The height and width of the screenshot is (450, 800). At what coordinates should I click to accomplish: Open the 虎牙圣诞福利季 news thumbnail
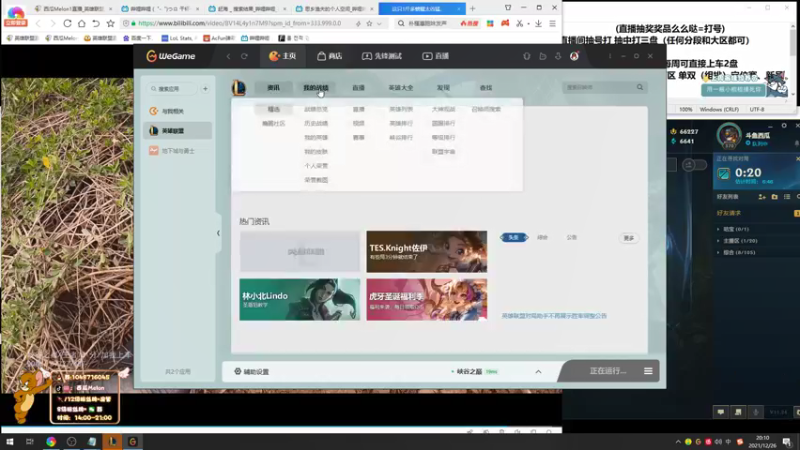(427, 299)
